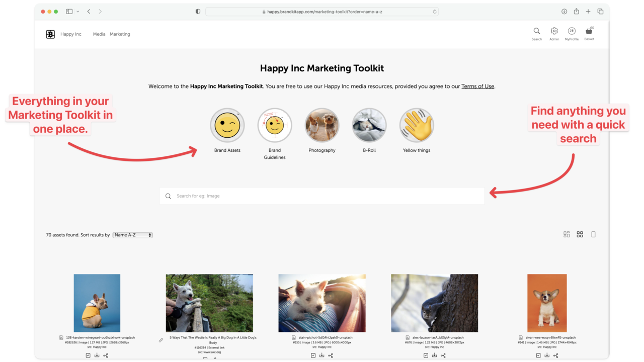Switch to single column view icon

coord(593,234)
